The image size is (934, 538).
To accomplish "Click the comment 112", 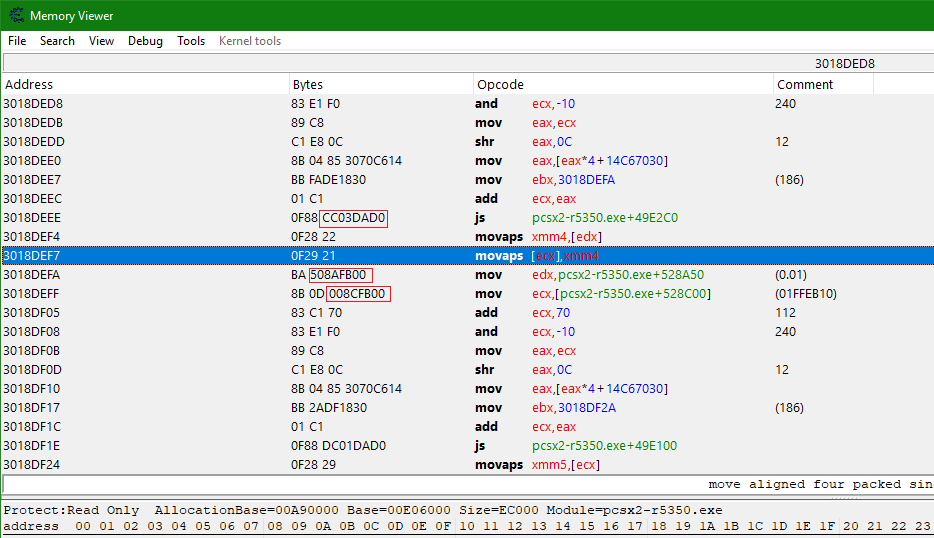I will [x=785, y=313].
